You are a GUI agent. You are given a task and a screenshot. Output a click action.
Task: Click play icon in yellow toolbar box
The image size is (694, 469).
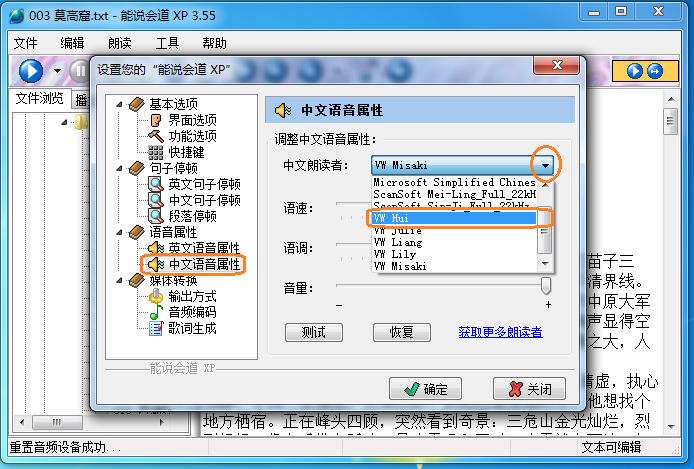pyautogui.click(x=635, y=71)
